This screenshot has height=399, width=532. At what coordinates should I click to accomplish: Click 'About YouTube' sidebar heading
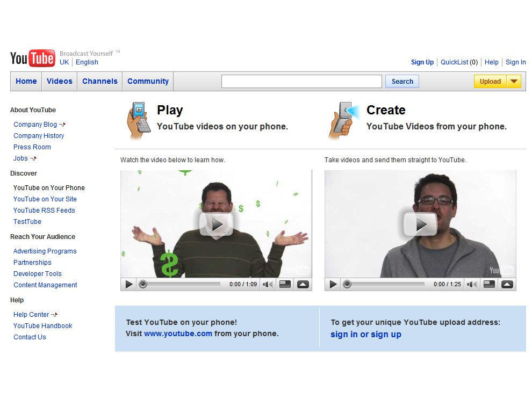pos(33,110)
